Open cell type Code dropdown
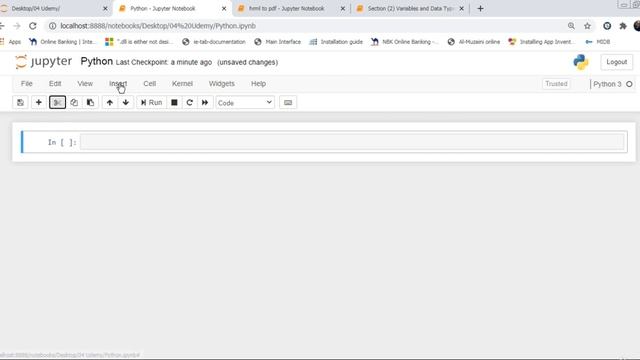640x360 pixels. click(245, 102)
